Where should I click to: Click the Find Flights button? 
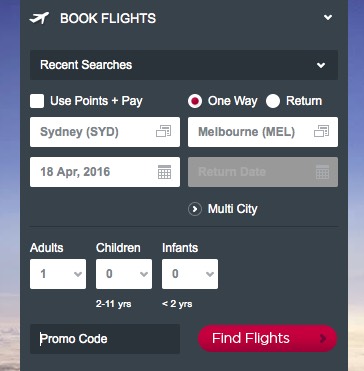[x=267, y=339]
